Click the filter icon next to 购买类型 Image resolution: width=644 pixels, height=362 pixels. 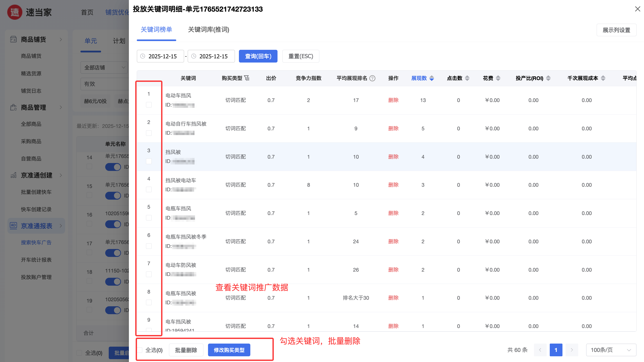[247, 78]
